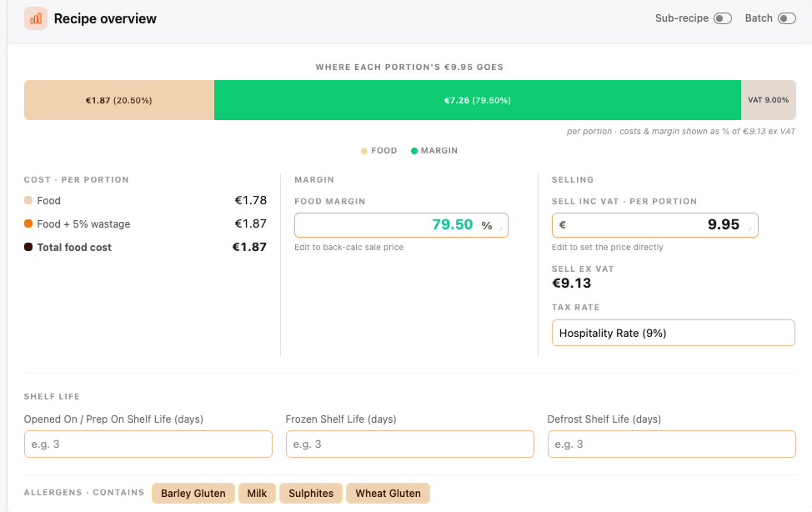Click the euro symbol in price field

(x=563, y=225)
